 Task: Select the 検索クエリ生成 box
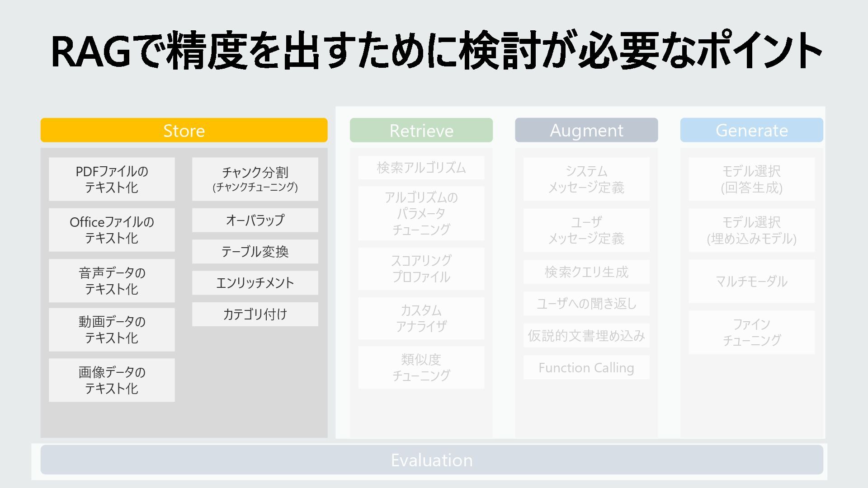tap(586, 272)
